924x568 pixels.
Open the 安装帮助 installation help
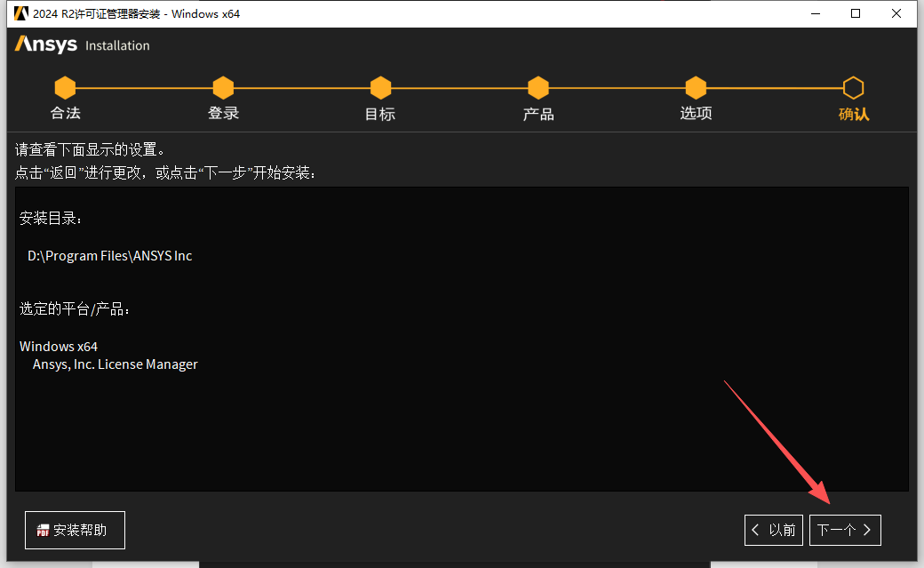click(x=75, y=530)
